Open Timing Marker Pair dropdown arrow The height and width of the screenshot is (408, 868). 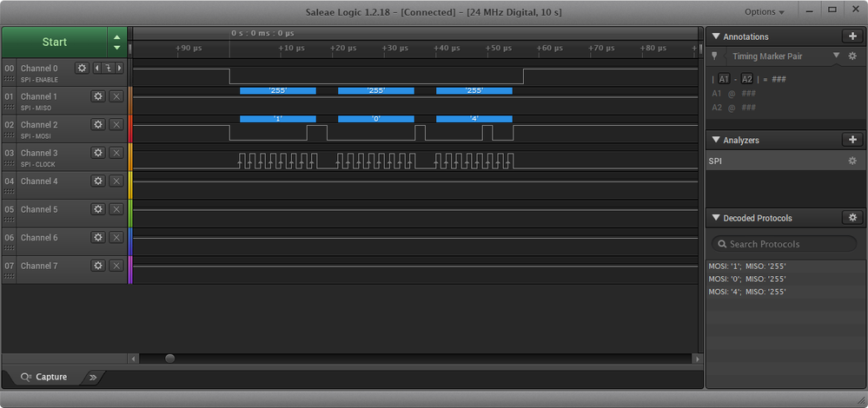pos(836,56)
